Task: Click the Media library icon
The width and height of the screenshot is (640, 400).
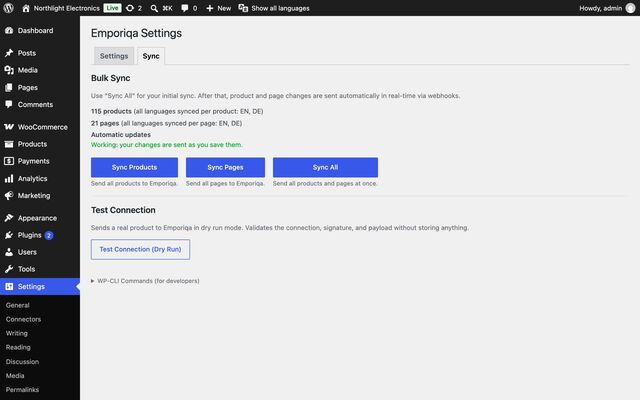Action: tap(9, 70)
